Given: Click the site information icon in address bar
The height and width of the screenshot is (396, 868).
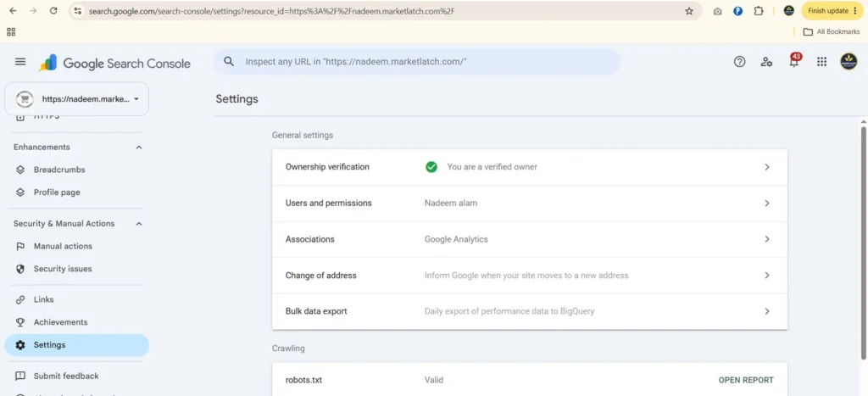Looking at the screenshot, I should tap(77, 11).
